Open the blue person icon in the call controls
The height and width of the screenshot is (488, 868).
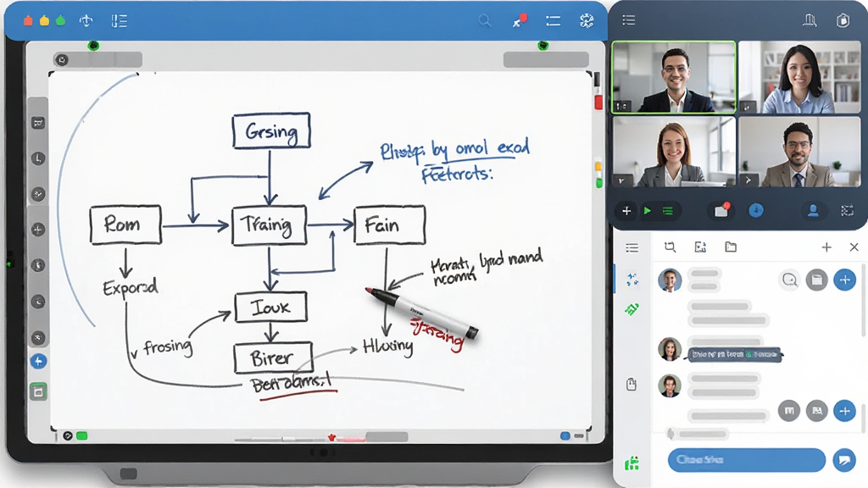pyautogui.click(x=813, y=210)
